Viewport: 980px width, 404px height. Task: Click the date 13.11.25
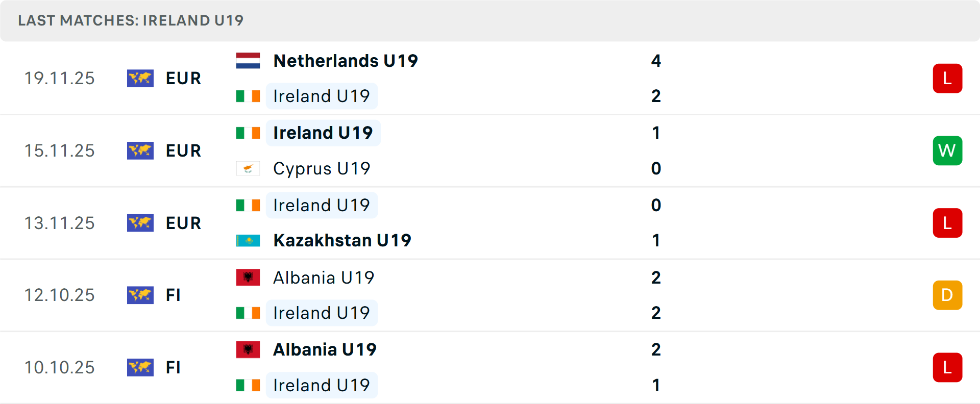59,223
